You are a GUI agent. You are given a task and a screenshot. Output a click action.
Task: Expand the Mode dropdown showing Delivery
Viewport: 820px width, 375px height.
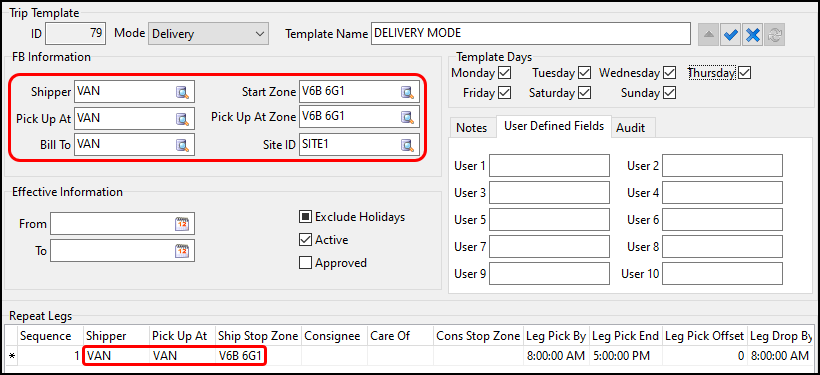point(208,34)
